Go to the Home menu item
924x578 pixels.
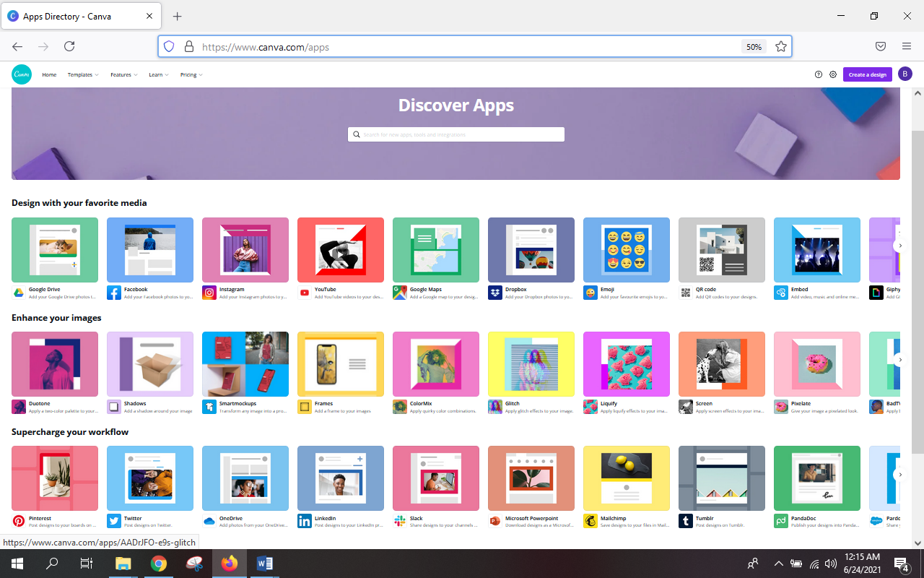coord(49,74)
